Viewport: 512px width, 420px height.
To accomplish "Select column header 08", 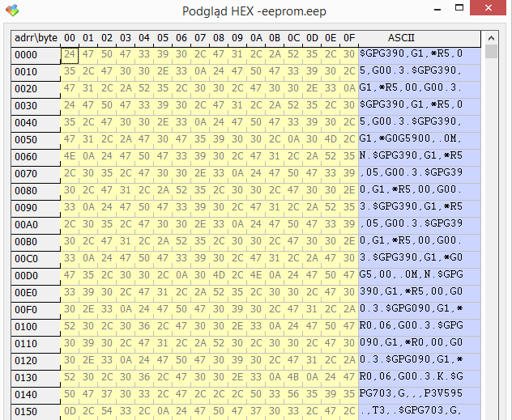I will pyautogui.click(x=219, y=38).
